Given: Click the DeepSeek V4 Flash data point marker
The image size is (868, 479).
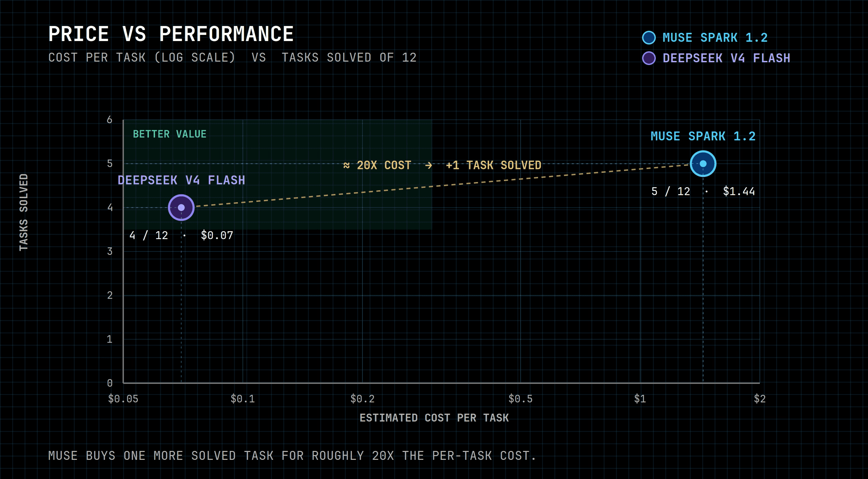Looking at the screenshot, I should [x=181, y=208].
